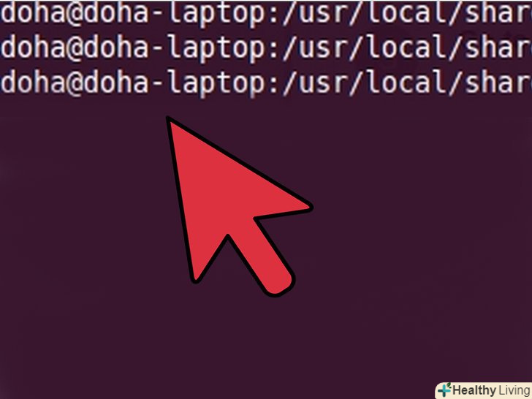Click the Healthy Living green cross logo
Screen dimensions: 532x399
click(444, 390)
